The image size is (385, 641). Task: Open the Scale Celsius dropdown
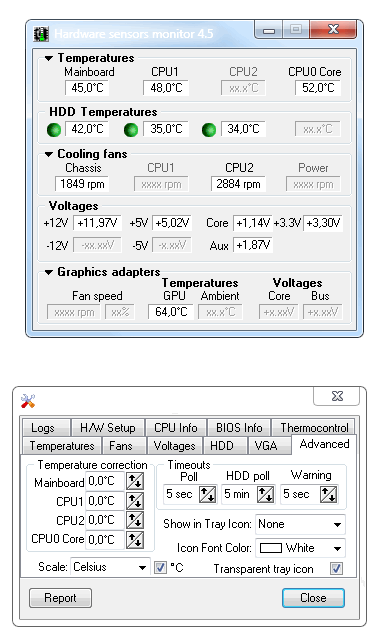(x=110, y=567)
